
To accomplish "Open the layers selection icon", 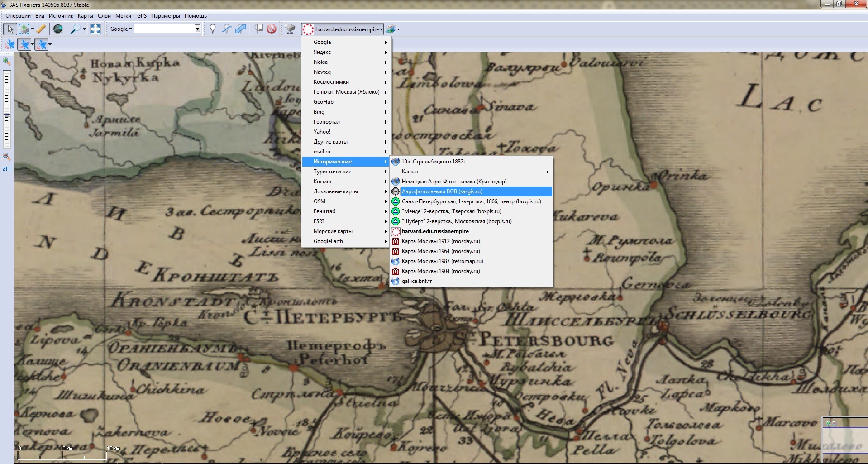I will click(x=391, y=29).
